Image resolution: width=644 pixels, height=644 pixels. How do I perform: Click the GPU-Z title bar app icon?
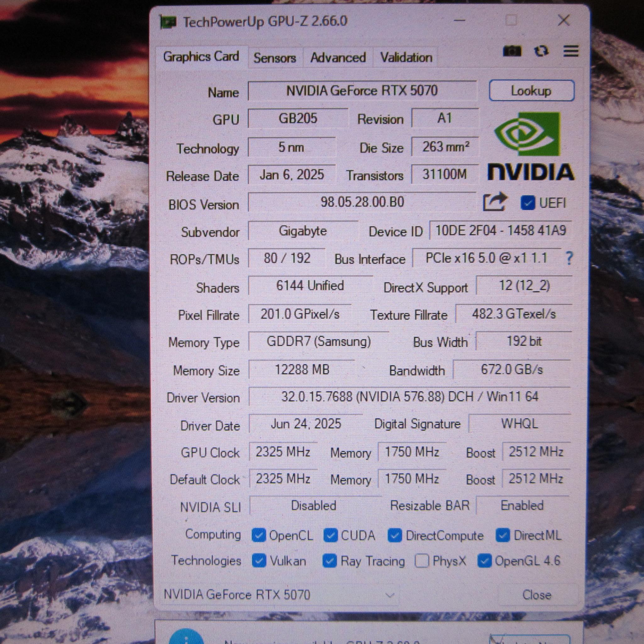pos(168,22)
